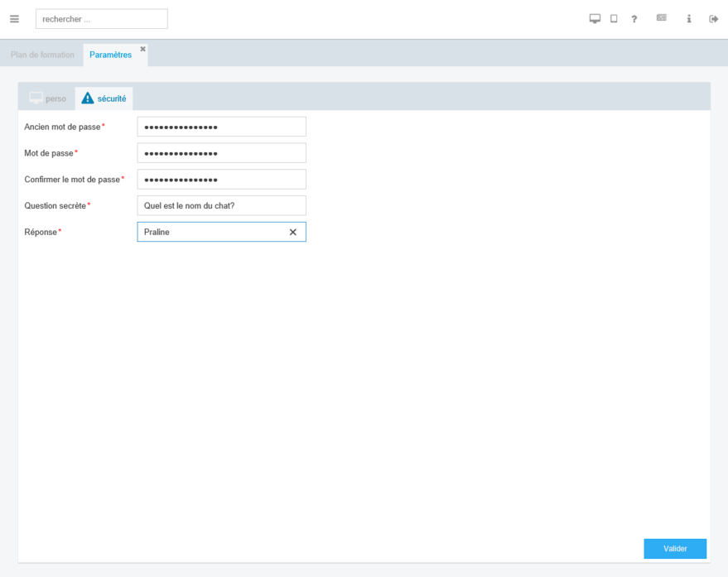Clear the Réponse field with the X
Screen dimensions: 728x577
pyautogui.click(x=292, y=233)
